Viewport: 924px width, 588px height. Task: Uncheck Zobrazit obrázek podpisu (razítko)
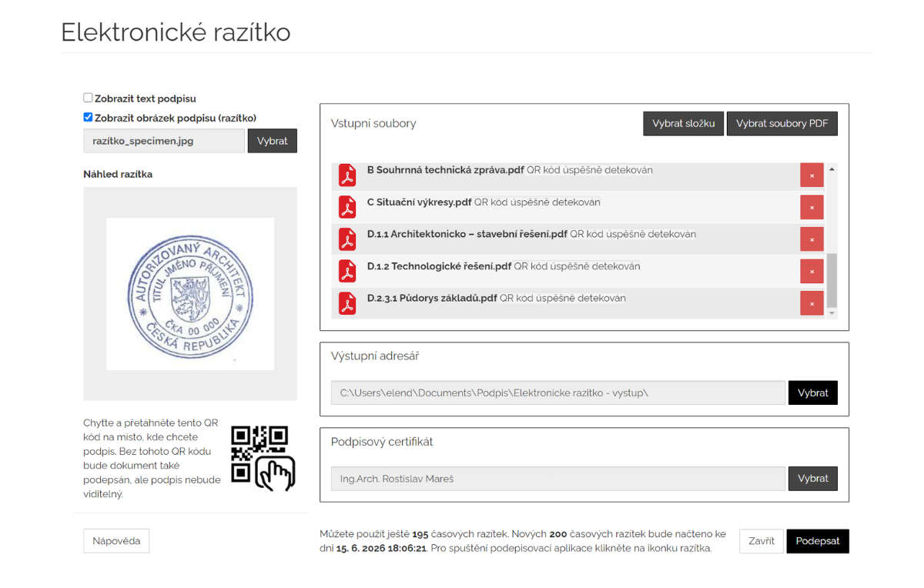click(88, 117)
